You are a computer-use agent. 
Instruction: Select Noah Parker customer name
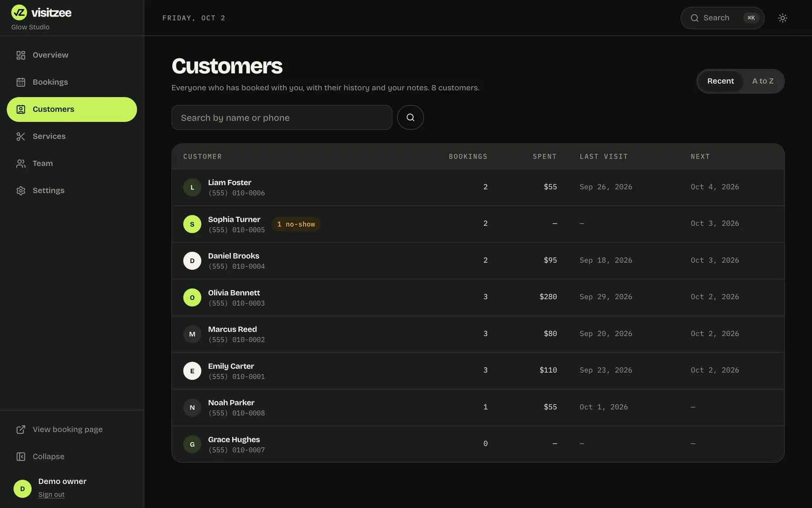pyautogui.click(x=231, y=403)
